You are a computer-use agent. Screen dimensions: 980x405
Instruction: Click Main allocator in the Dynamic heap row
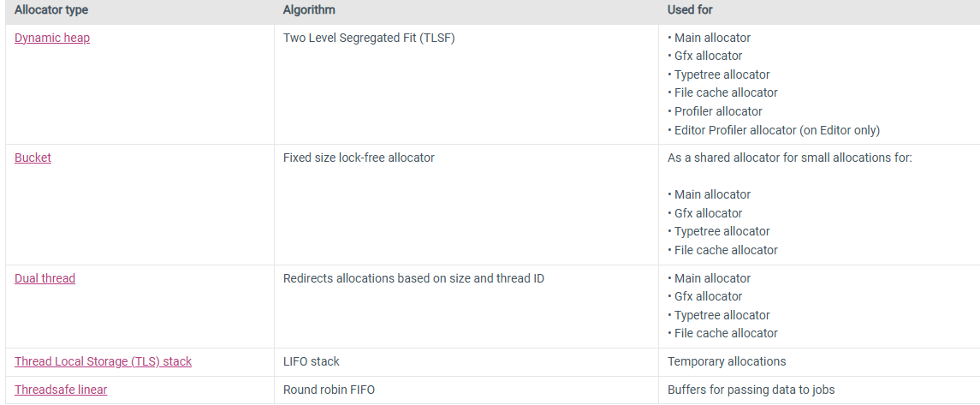click(x=712, y=38)
